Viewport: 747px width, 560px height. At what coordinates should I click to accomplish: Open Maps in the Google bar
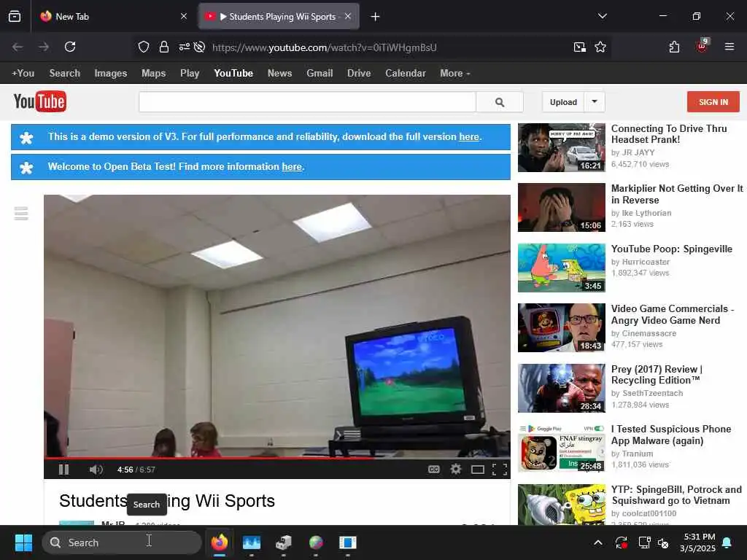tap(153, 74)
